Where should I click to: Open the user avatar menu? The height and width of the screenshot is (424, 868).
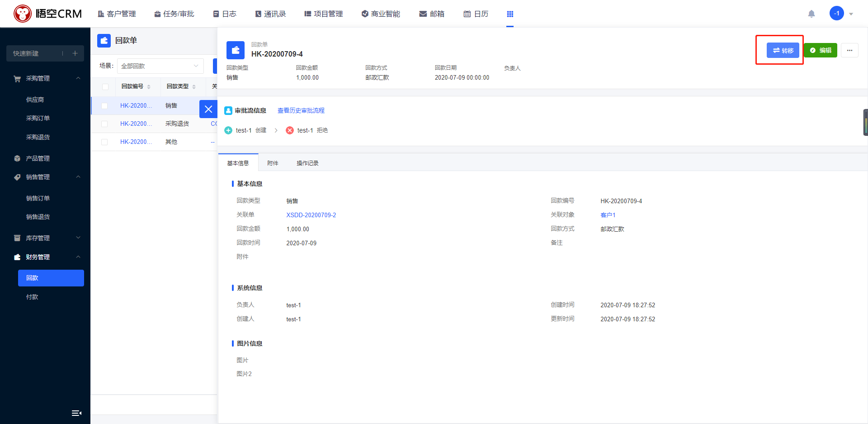click(836, 13)
